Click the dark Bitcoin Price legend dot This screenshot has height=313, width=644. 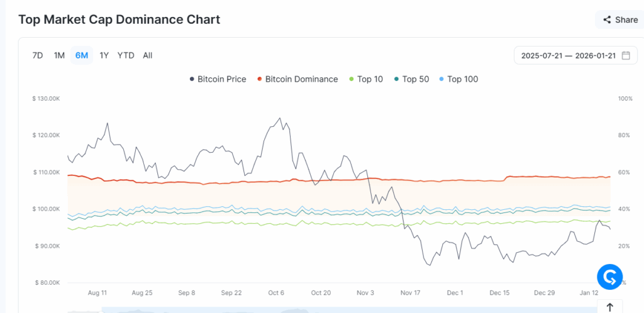[x=192, y=79]
